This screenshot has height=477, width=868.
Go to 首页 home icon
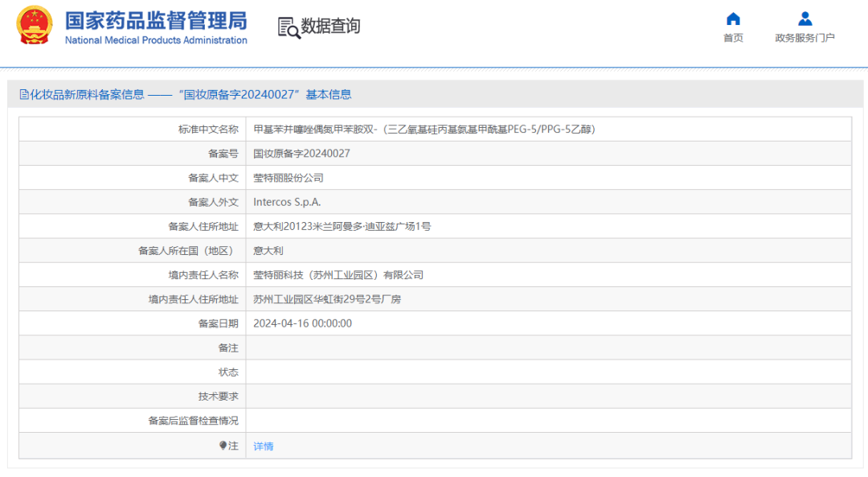pyautogui.click(x=733, y=19)
